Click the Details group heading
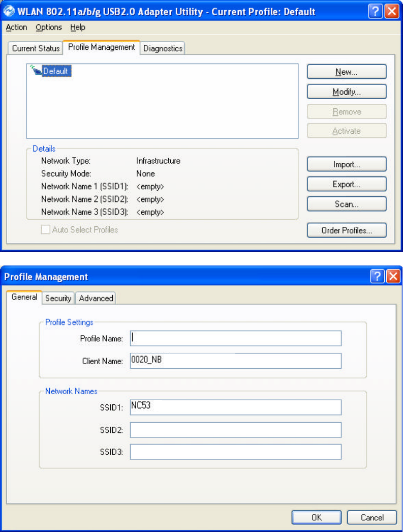Viewport: 403px width, 532px height. coord(44,149)
